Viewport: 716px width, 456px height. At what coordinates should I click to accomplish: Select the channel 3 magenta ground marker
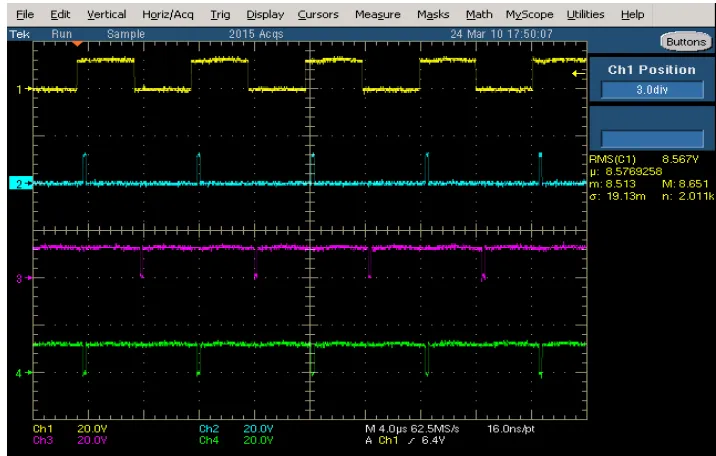23,278
